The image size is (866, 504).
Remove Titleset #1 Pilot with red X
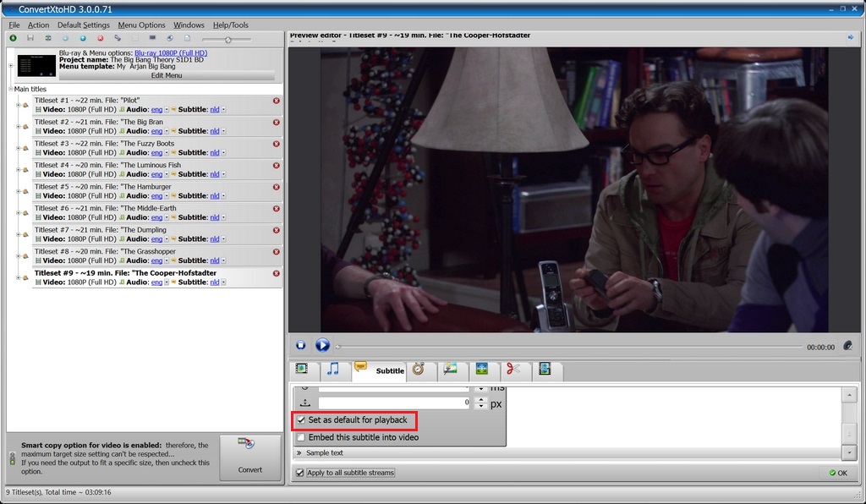pyautogui.click(x=277, y=101)
